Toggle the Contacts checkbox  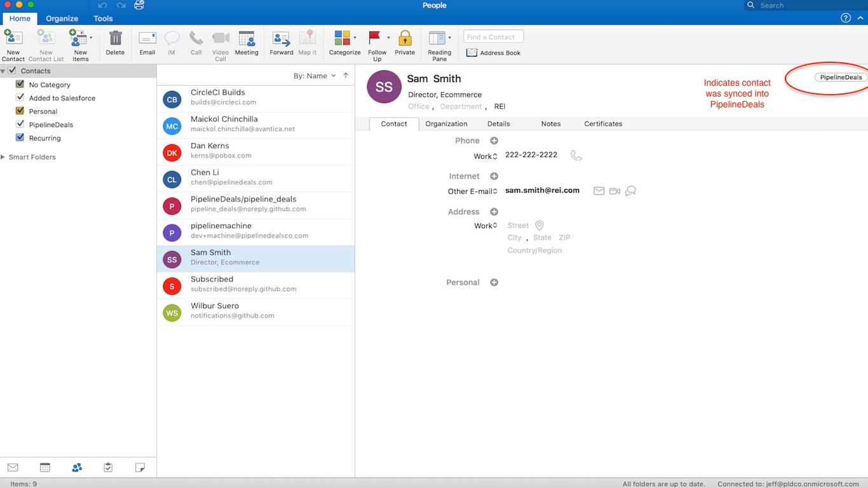click(x=12, y=71)
